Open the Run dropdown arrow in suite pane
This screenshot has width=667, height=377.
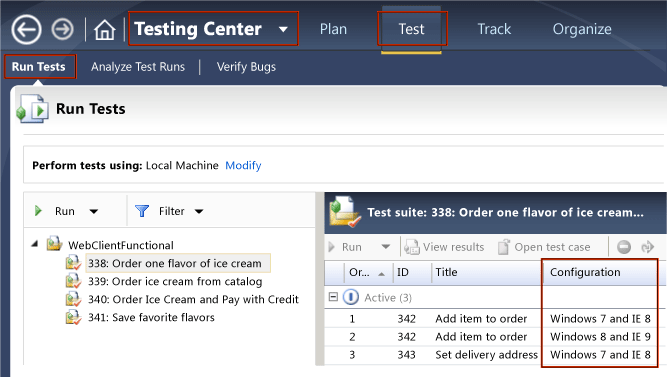point(94,211)
